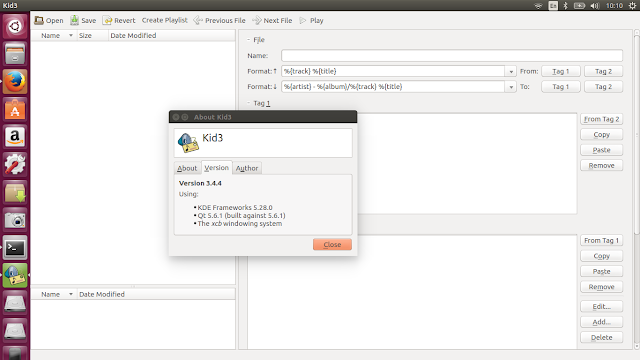
Task: Click the dialog's title bar close button
Action: (176, 117)
